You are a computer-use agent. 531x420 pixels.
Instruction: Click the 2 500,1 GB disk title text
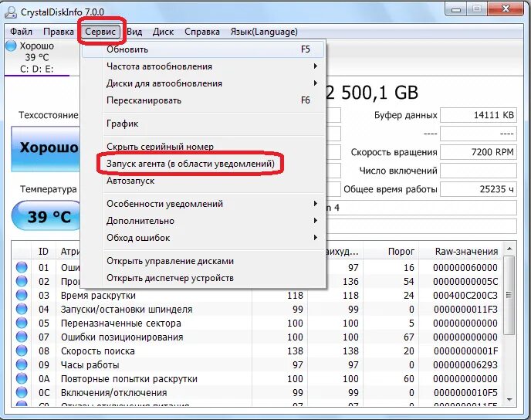372,93
